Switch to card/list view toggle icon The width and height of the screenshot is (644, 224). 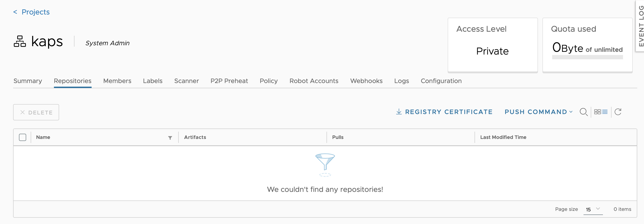[x=601, y=112]
